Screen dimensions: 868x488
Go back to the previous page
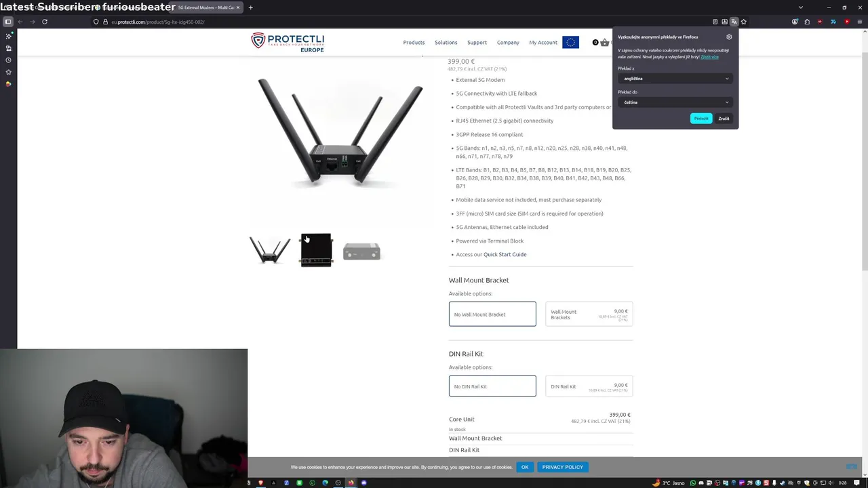(x=20, y=22)
